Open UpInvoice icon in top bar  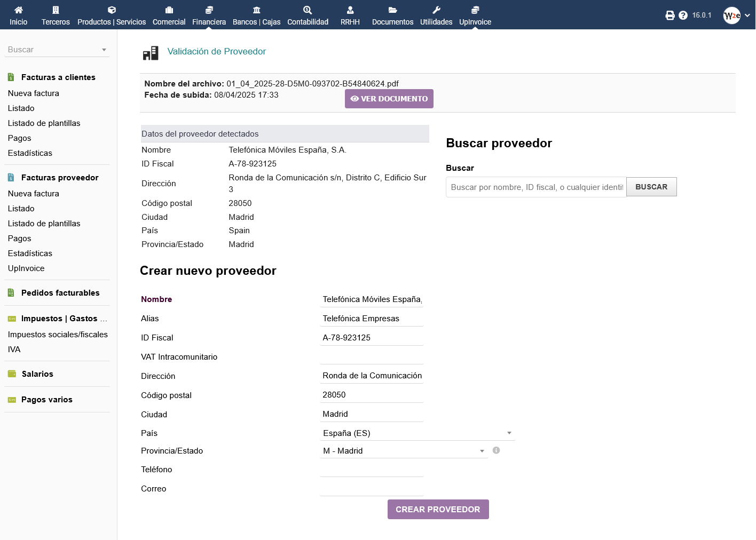point(475,10)
